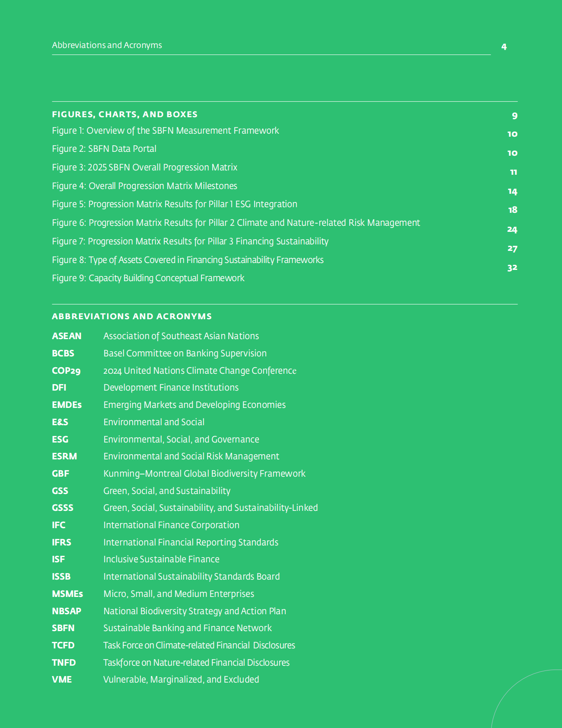Viewport: 562px width, 728px height.
Task: Select 'Kunming–Montreal Global Biodiversity Framework' text
Action: [204, 474]
